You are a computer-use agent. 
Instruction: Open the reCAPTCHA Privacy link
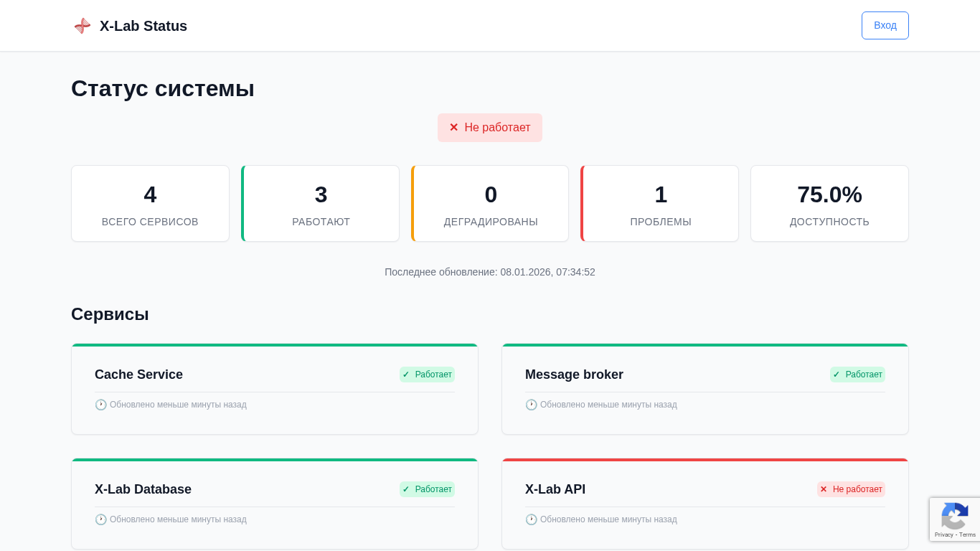click(x=943, y=534)
